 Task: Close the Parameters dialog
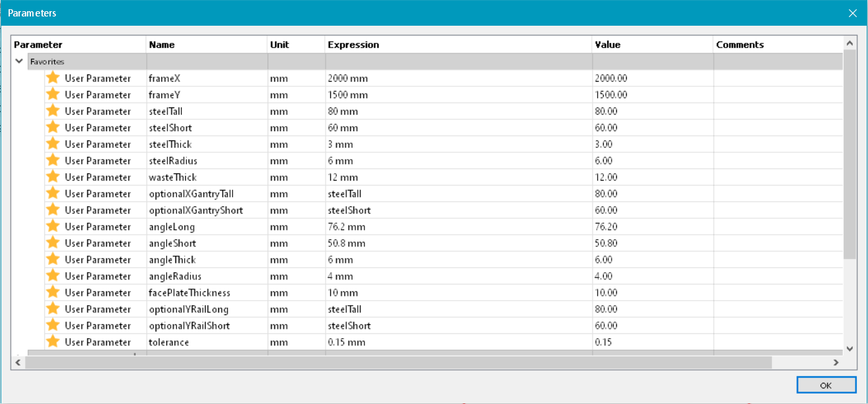[852, 13]
